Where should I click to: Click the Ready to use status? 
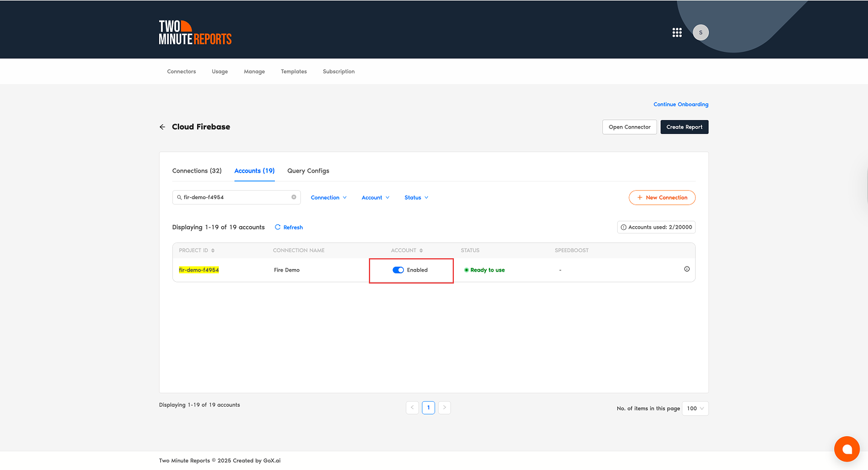click(485, 270)
